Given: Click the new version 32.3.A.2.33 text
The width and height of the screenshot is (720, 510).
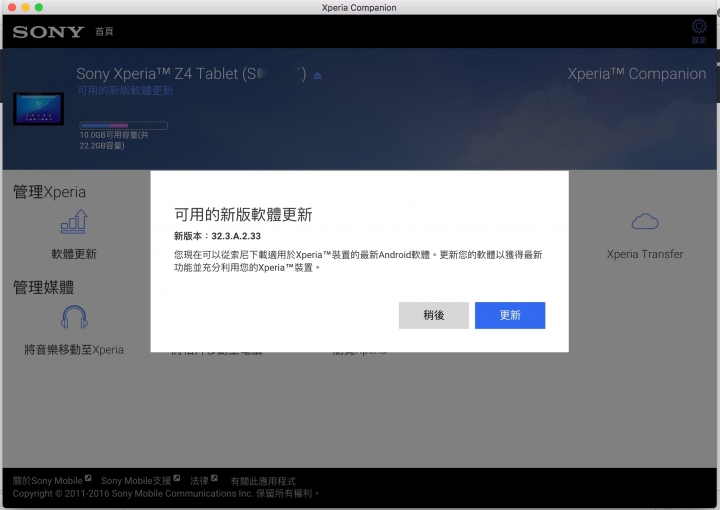Looking at the screenshot, I should click(217, 236).
